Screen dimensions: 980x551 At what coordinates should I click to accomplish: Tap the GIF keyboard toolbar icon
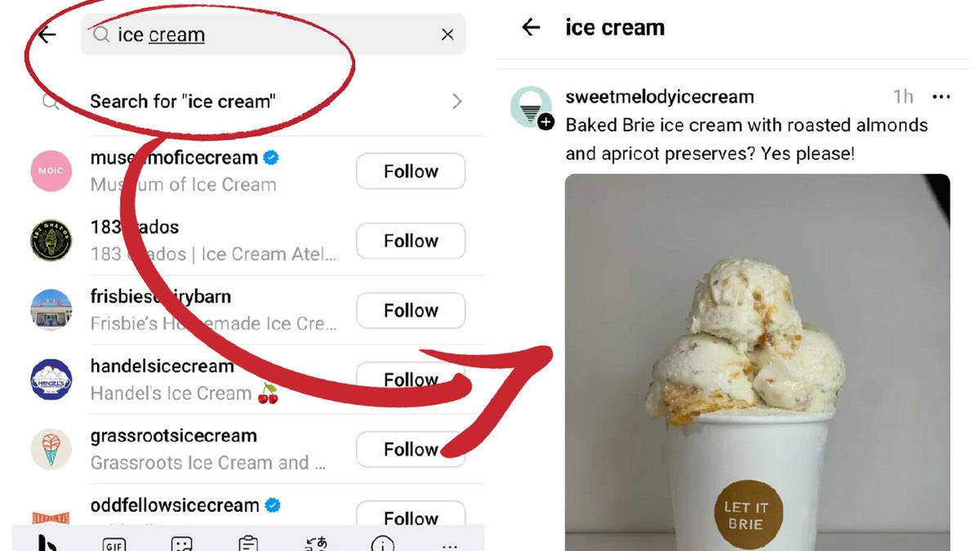point(114,544)
